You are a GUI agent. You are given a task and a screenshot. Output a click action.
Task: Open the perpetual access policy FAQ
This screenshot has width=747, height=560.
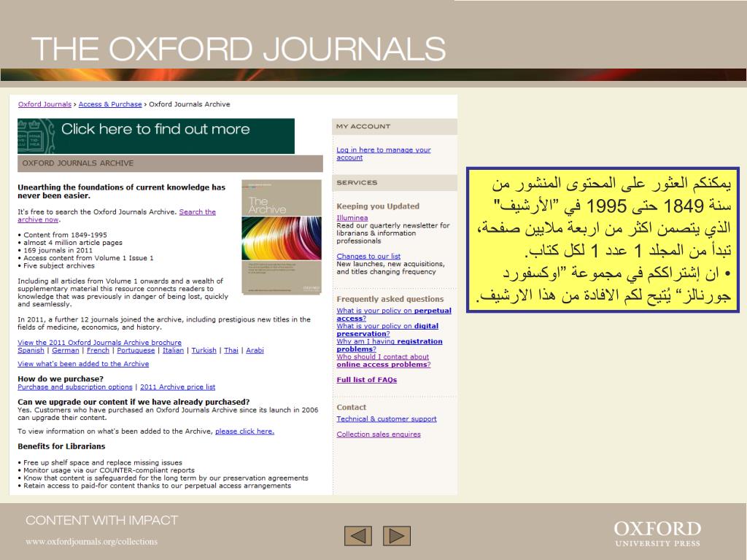click(x=394, y=314)
